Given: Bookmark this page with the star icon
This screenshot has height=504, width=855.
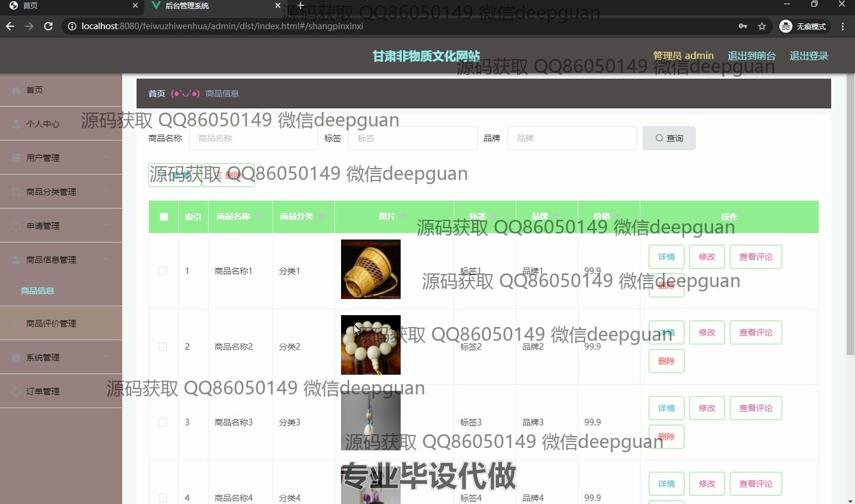Looking at the screenshot, I should click(762, 26).
